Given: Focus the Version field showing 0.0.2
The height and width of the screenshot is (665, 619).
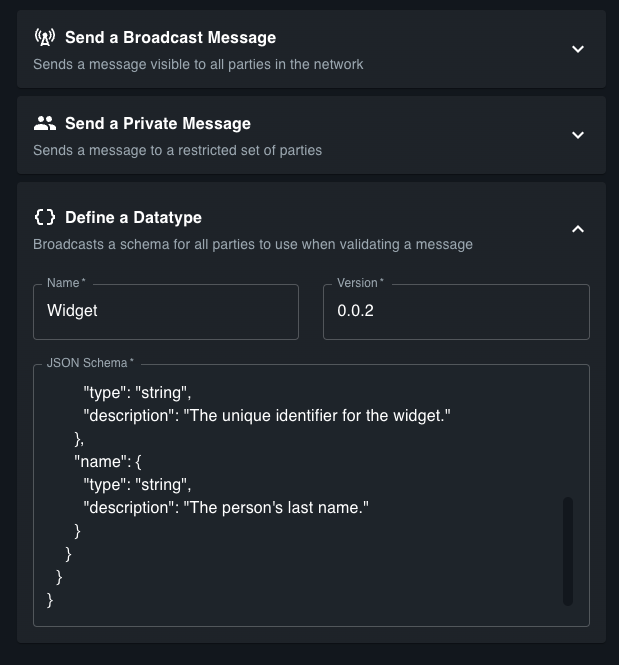Looking at the screenshot, I should pos(456,311).
